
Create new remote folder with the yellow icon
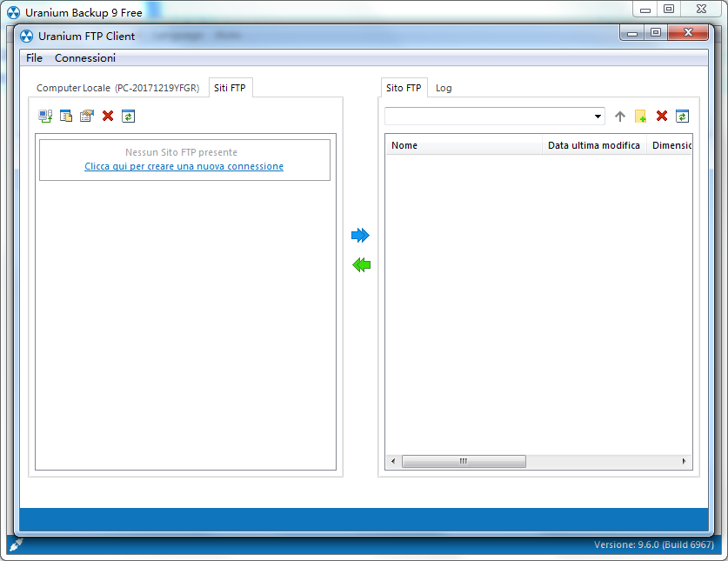(641, 116)
